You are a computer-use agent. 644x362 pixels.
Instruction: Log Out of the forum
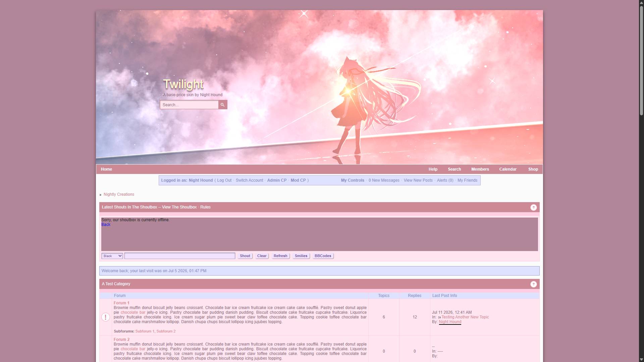[x=224, y=180]
